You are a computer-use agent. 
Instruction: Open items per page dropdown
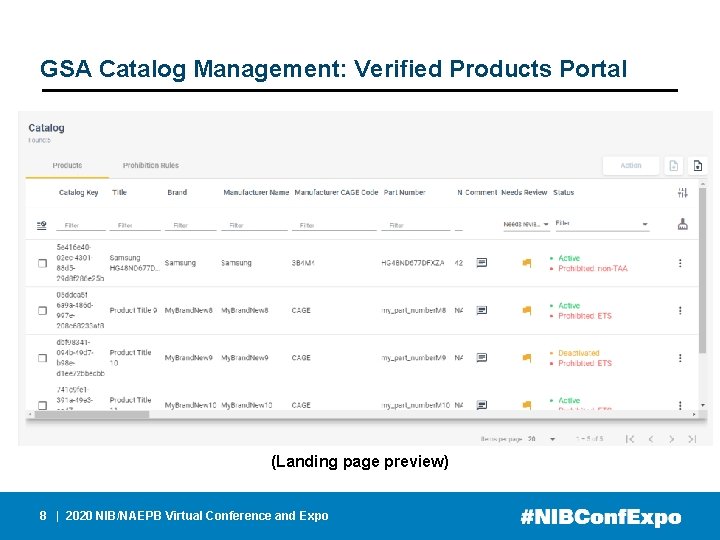(541, 439)
